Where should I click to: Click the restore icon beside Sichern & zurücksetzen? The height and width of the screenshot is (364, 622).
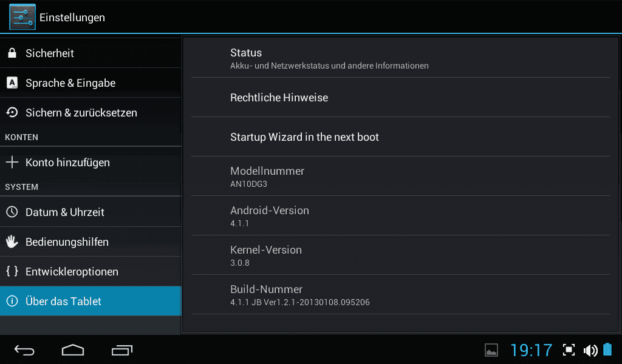[x=12, y=112]
